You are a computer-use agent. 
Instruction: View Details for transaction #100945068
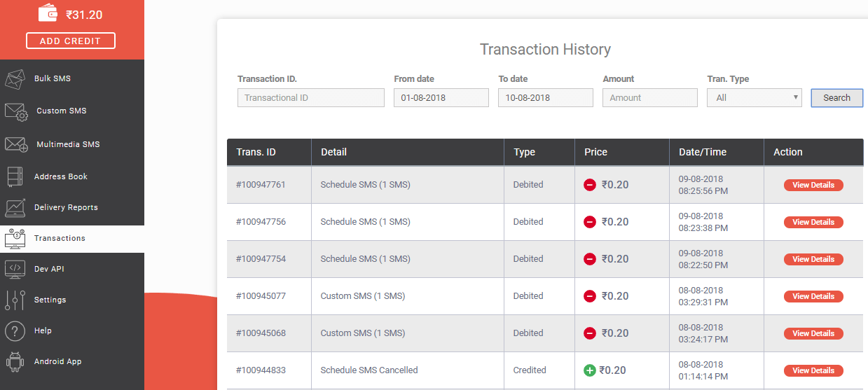(x=813, y=333)
